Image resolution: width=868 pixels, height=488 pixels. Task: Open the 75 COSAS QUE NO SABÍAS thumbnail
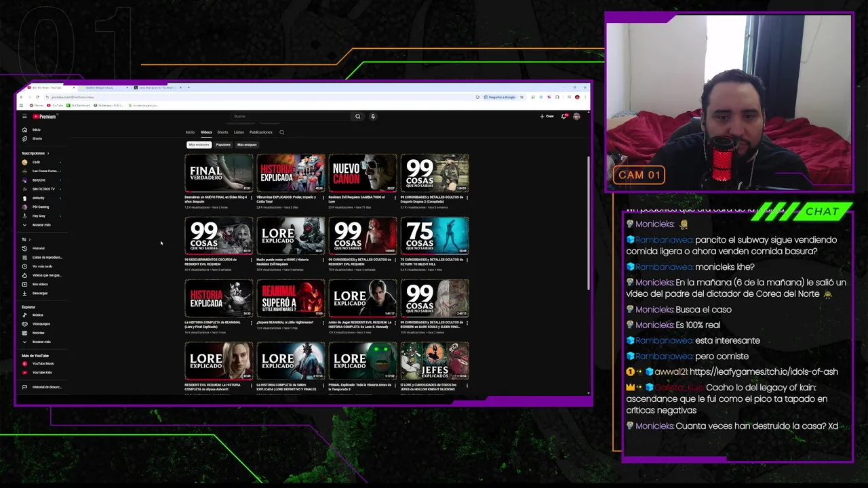(434, 235)
